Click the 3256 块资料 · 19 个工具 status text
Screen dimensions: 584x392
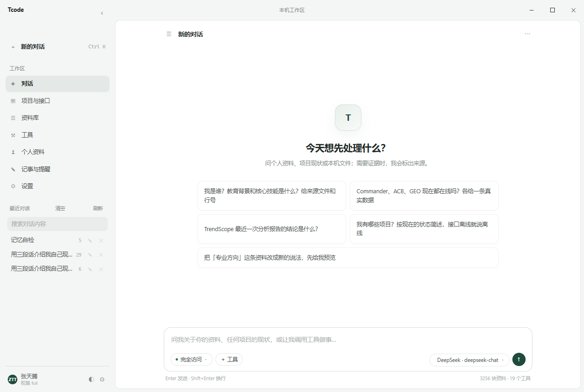click(x=505, y=378)
